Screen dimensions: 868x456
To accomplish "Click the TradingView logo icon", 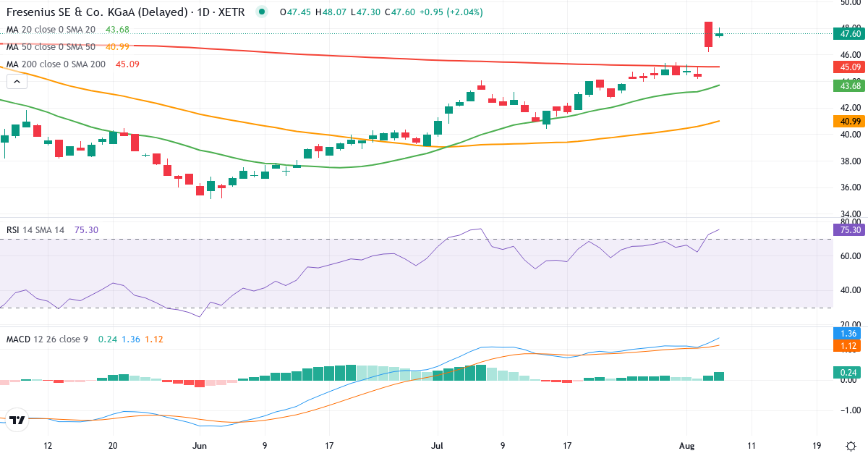I will pos(17,420).
